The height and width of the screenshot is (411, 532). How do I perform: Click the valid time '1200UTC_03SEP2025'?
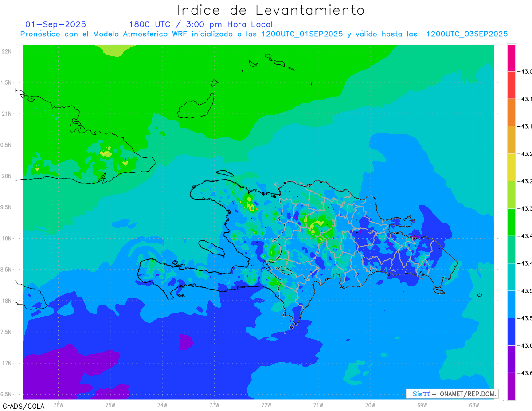tap(467, 34)
